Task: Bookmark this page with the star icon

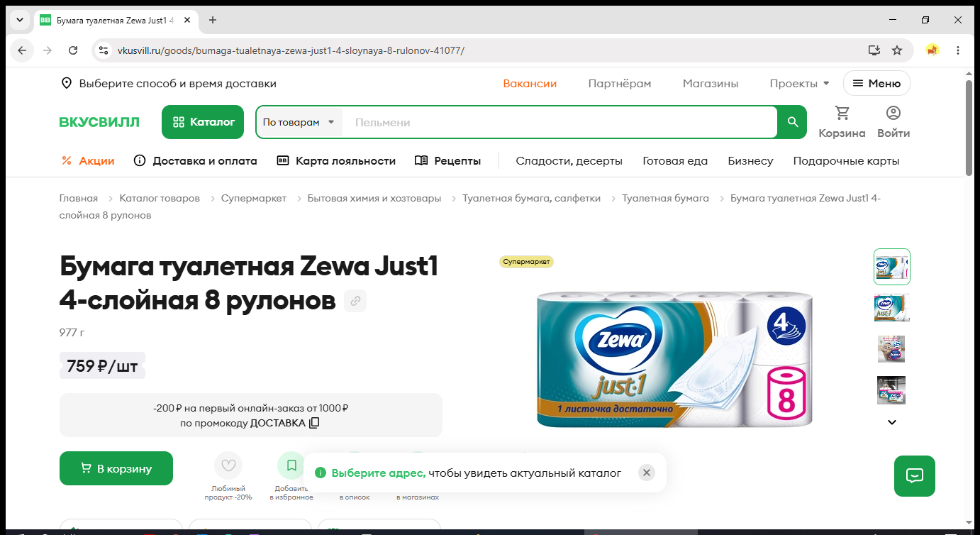Action: (897, 50)
